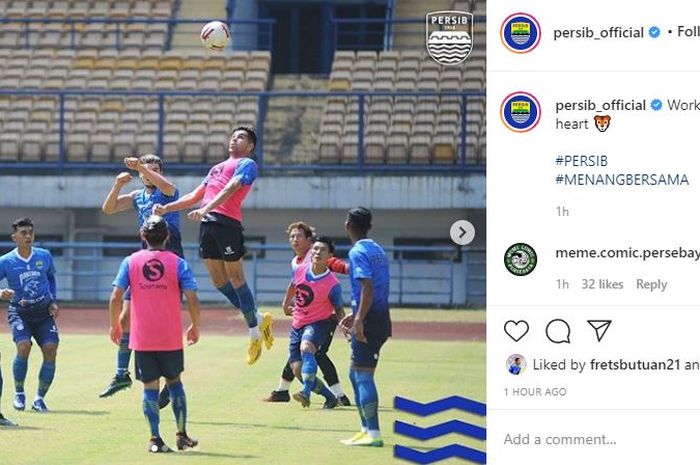Open the small liker avatar near 'Liked by'
Screen dimensions: 700x465
point(516,365)
